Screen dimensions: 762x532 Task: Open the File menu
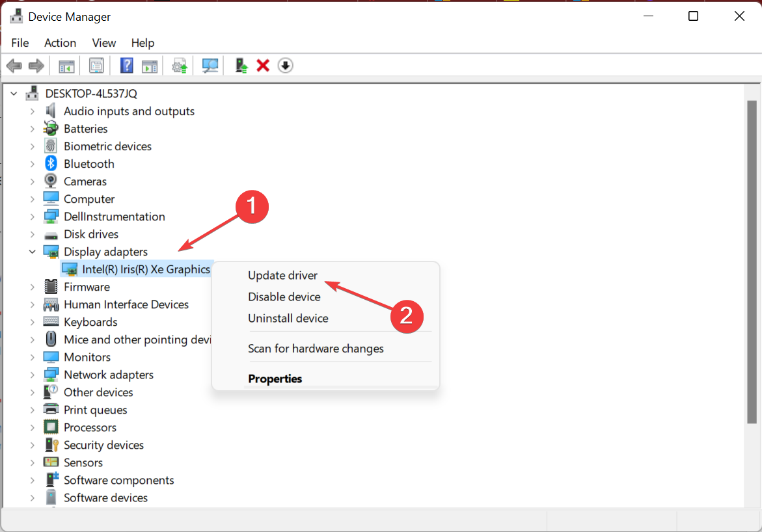point(20,43)
